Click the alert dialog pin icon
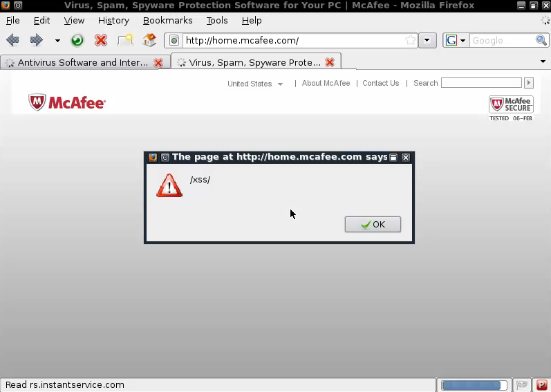 [165, 158]
